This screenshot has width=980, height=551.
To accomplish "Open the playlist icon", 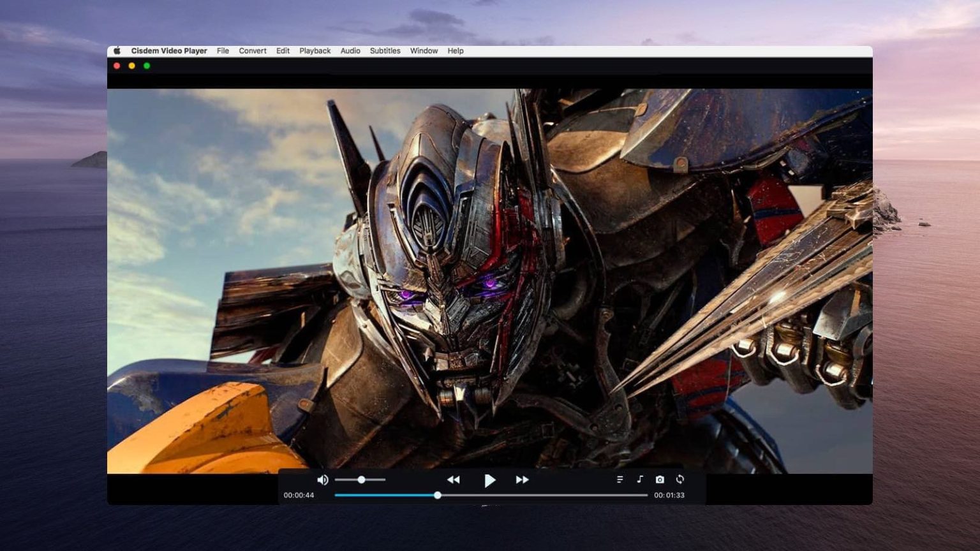I will pos(620,480).
